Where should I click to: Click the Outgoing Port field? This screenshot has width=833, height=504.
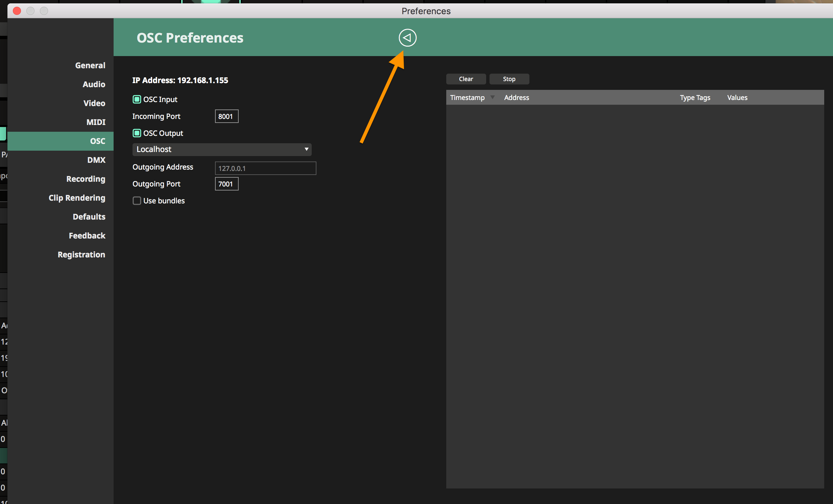[x=227, y=184]
